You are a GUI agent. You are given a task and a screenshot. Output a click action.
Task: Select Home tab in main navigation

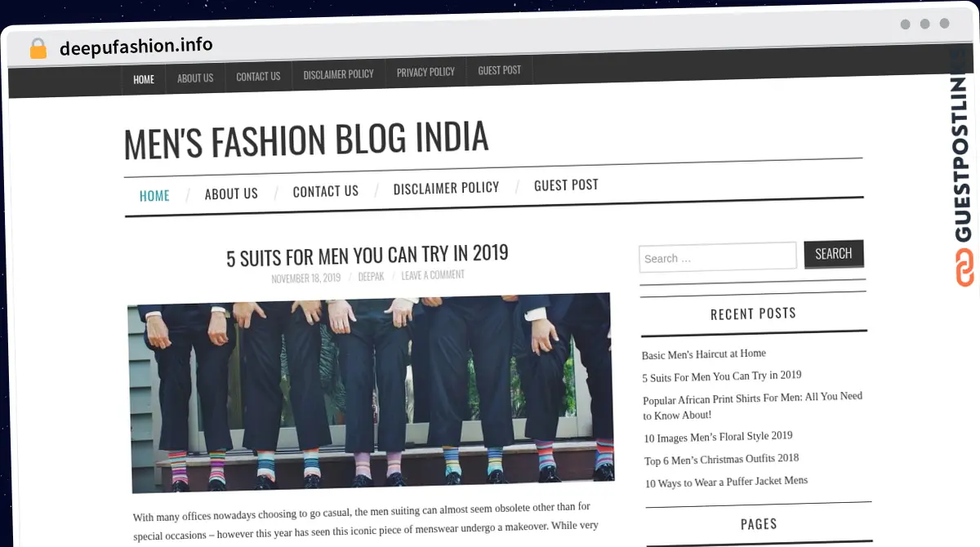point(154,196)
